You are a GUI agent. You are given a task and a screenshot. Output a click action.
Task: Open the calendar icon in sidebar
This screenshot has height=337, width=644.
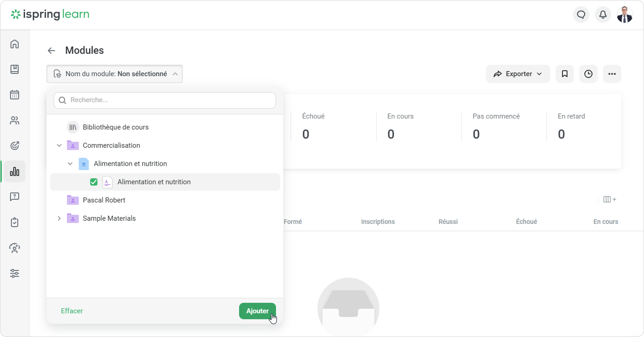15,95
